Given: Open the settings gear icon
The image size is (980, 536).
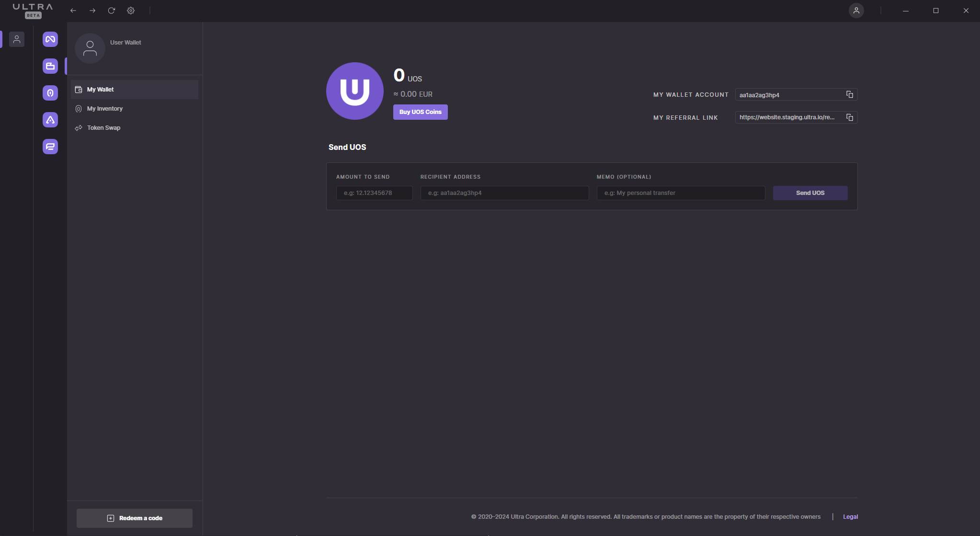Looking at the screenshot, I should tap(131, 11).
